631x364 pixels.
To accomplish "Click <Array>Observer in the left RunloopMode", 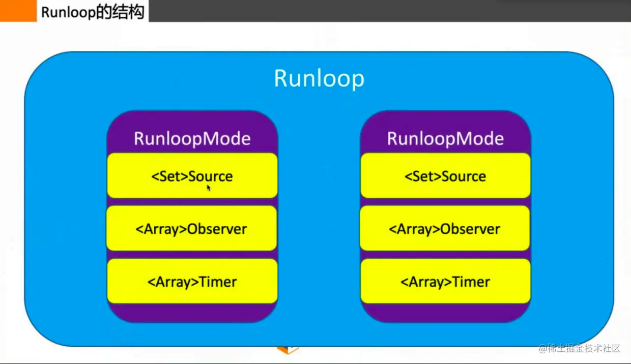I will coord(192,228).
